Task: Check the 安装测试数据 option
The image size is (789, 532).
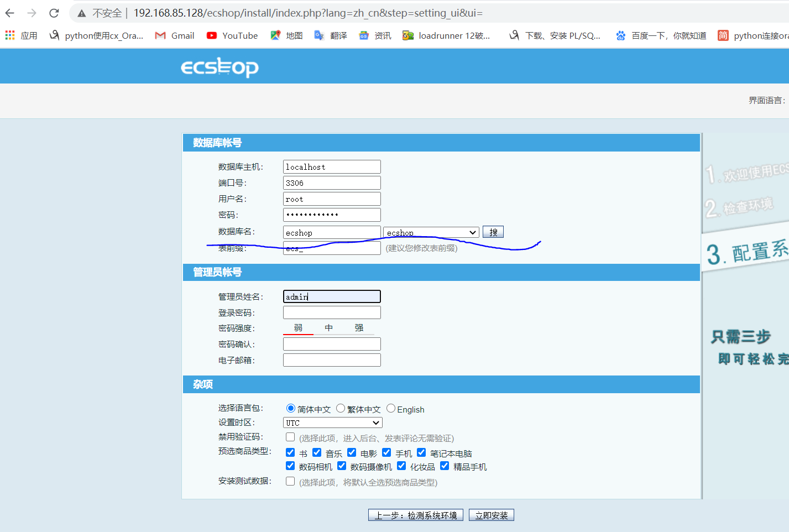Action: 290,481
